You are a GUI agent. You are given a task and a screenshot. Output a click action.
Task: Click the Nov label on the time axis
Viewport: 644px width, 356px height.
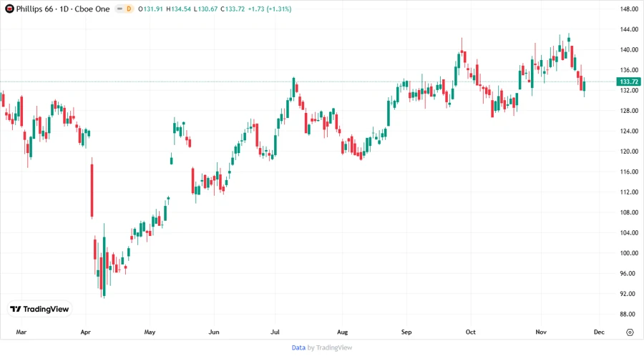click(x=541, y=332)
